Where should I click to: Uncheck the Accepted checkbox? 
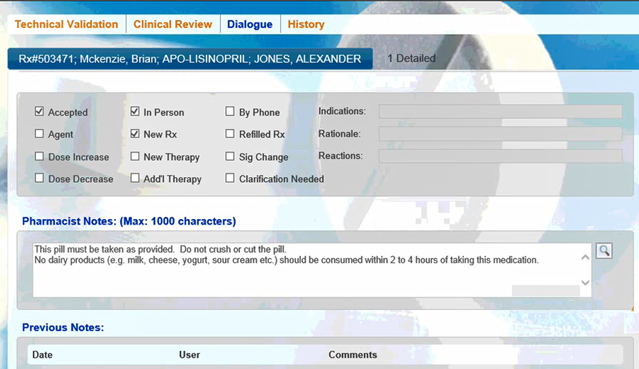click(x=39, y=111)
